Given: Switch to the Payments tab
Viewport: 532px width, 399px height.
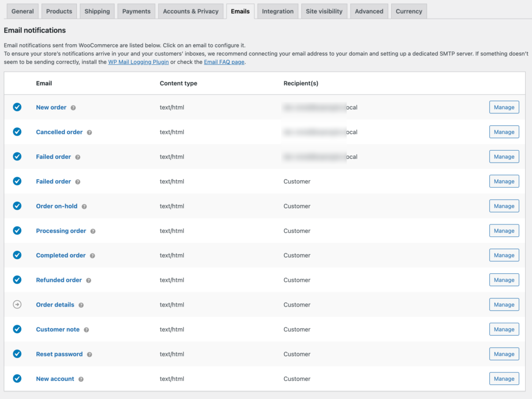Looking at the screenshot, I should point(136,11).
